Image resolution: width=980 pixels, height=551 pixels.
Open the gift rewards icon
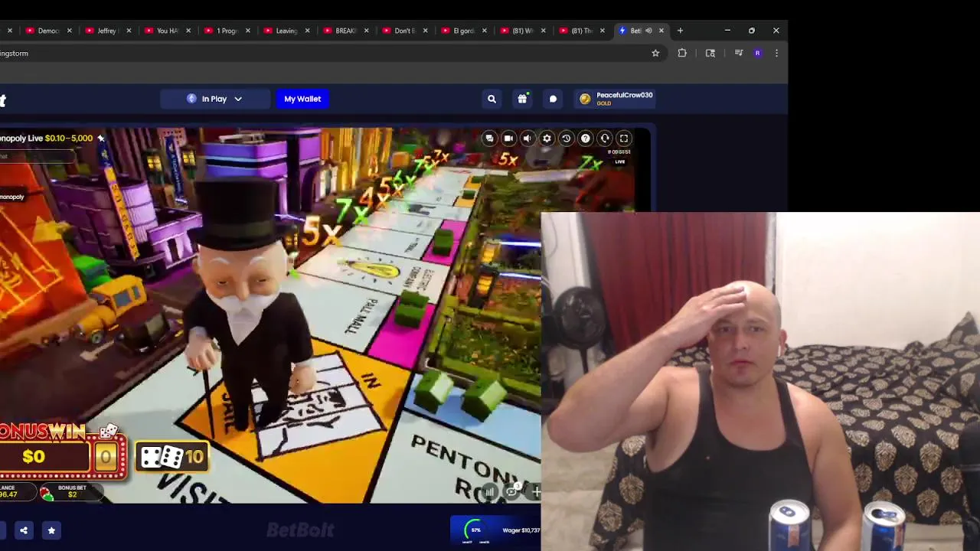pyautogui.click(x=522, y=99)
